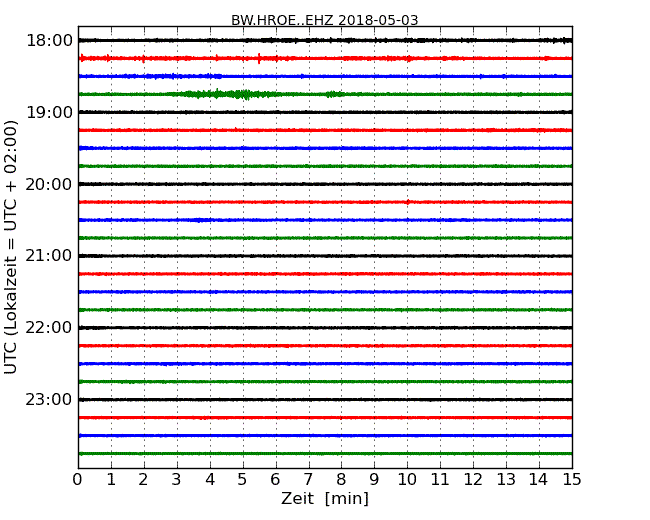Viewport: 650px width, 520px height.
Task: Click the x-axis tick label 3
Action: point(177,480)
